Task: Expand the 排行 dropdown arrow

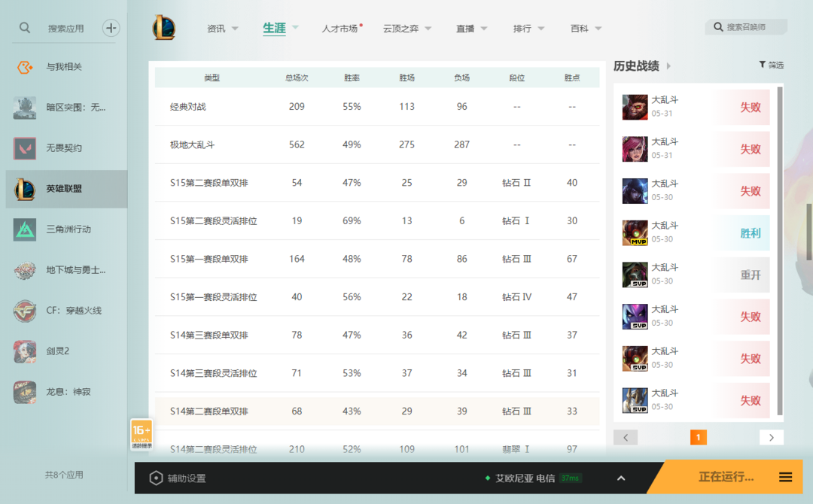Action: [x=540, y=29]
